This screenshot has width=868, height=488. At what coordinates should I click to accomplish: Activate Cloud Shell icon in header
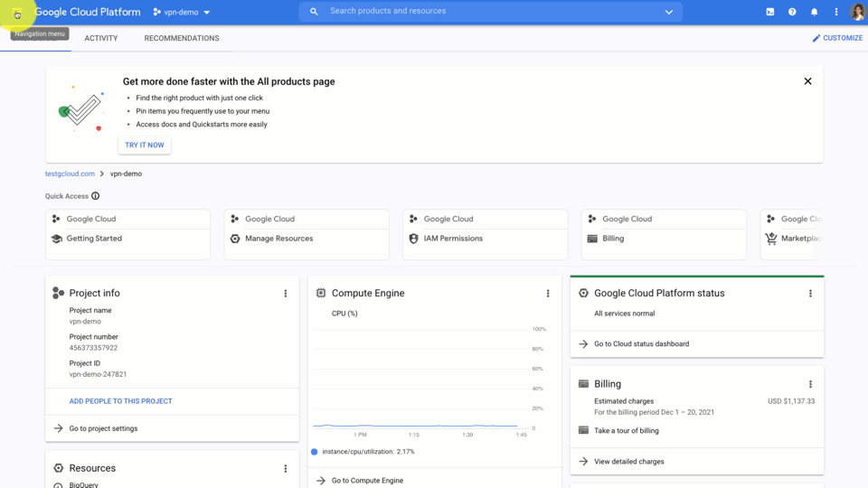pyautogui.click(x=769, y=13)
